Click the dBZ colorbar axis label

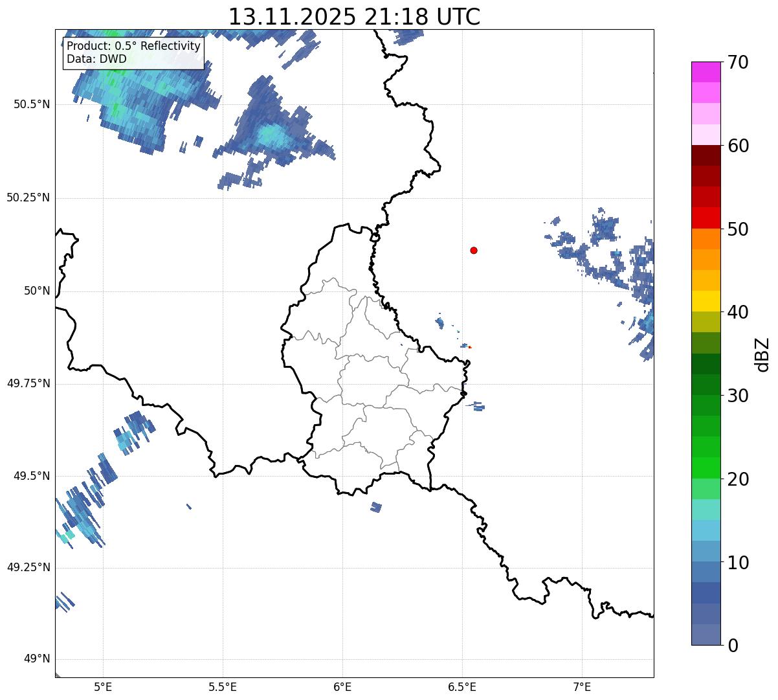(763, 354)
